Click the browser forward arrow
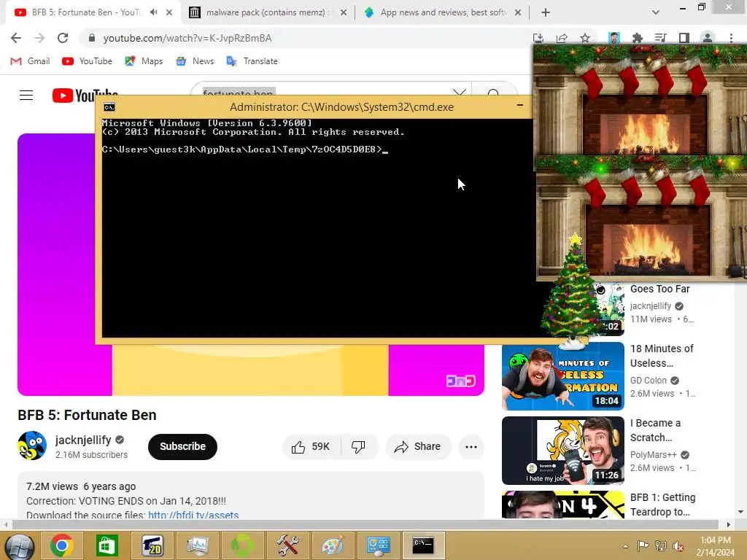 (x=39, y=38)
